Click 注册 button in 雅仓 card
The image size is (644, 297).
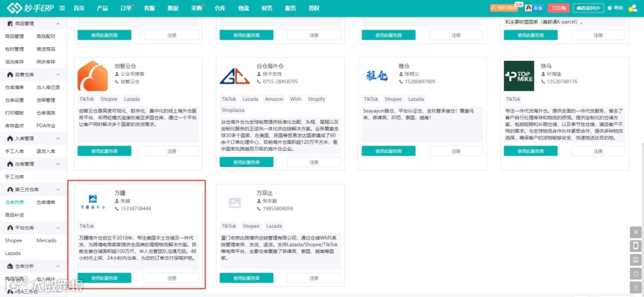point(456,151)
